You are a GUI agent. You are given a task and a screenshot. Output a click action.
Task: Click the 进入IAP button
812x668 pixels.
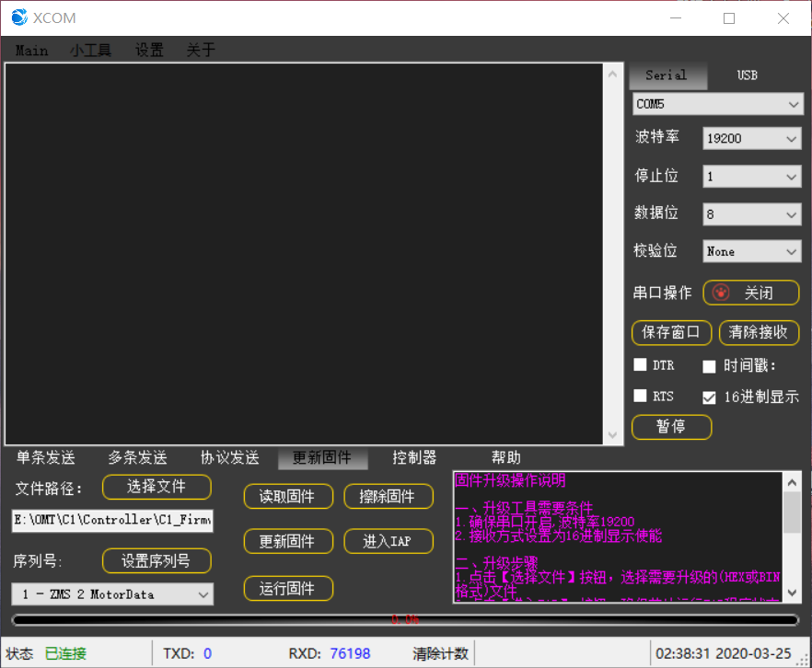[x=389, y=542]
